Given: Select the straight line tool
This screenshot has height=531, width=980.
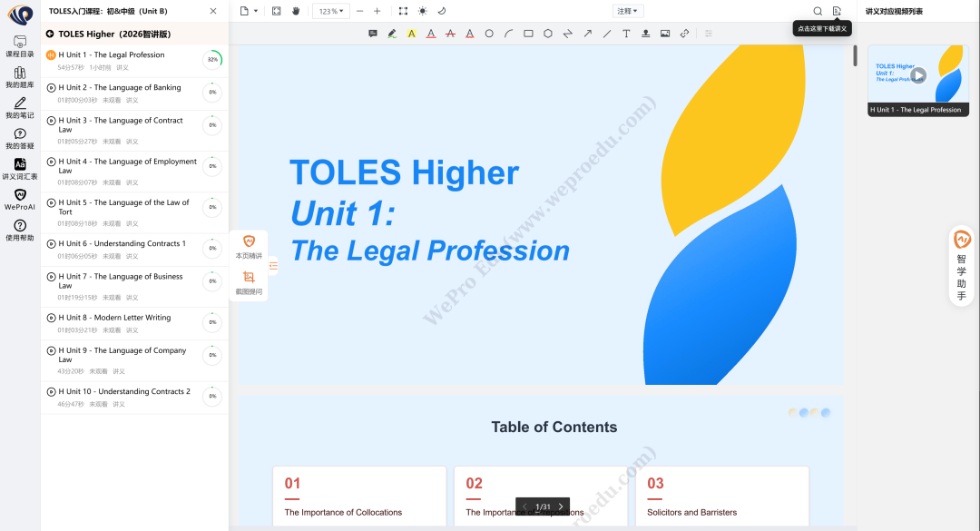Looking at the screenshot, I should pos(607,34).
